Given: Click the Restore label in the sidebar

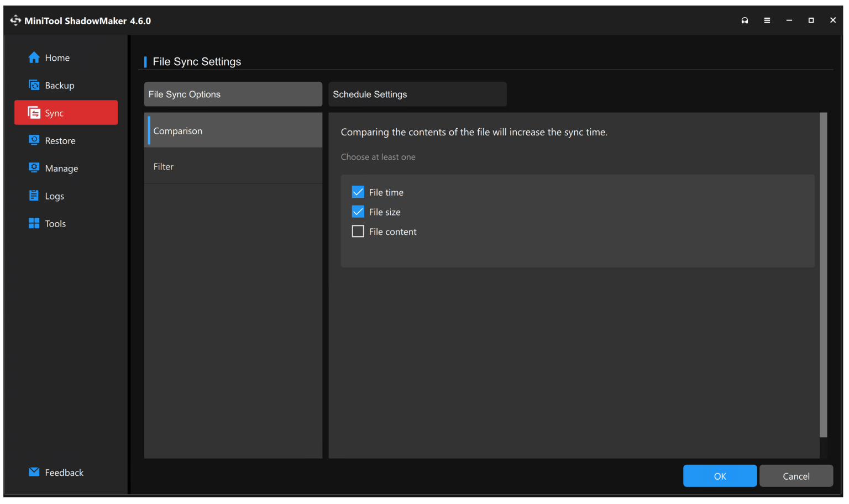Looking at the screenshot, I should [60, 140].
